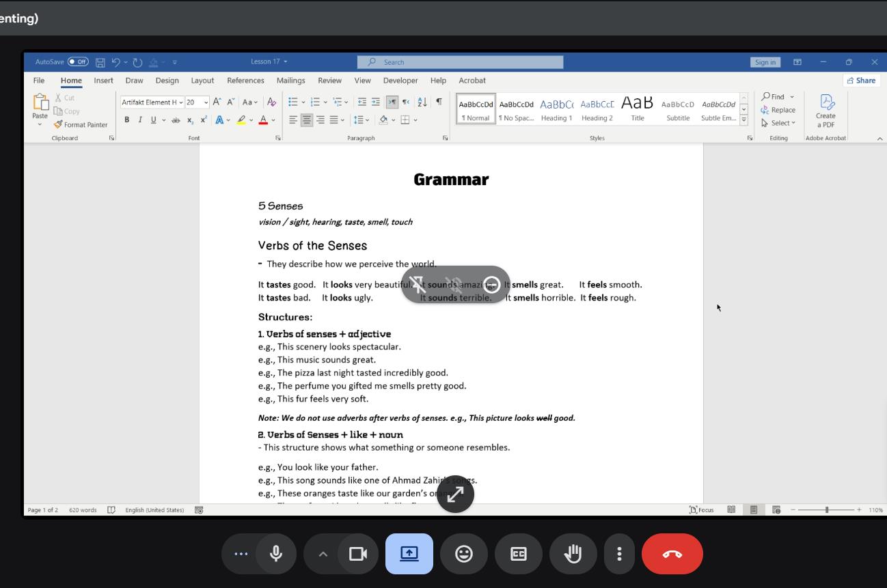Expand the Select dropdown in Editing
This screenshot has height=588, width=887.
[x=778, y=123]
